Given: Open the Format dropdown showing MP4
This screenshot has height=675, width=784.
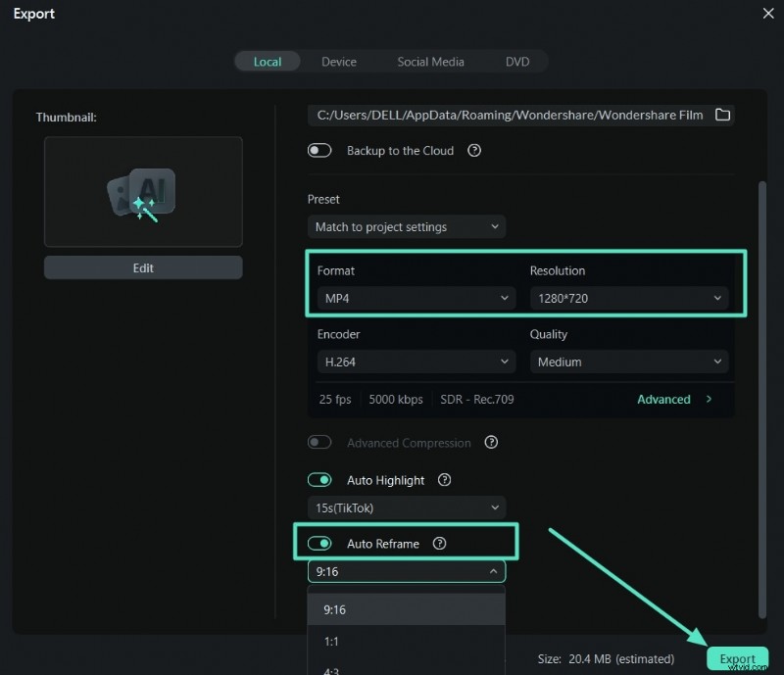Looking at the screenshot, I should point(415,298).
